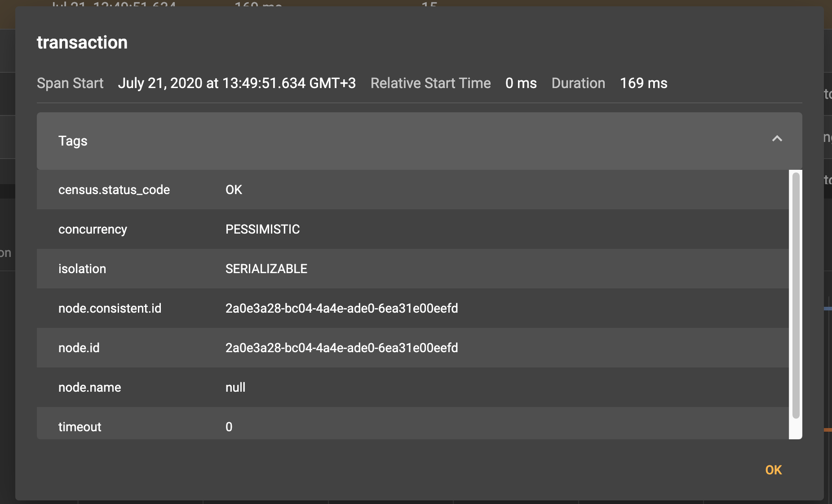Viewport: 832px width, 504px height.
Task: Select the node.id UUID value
Action: tap(341, 348)
